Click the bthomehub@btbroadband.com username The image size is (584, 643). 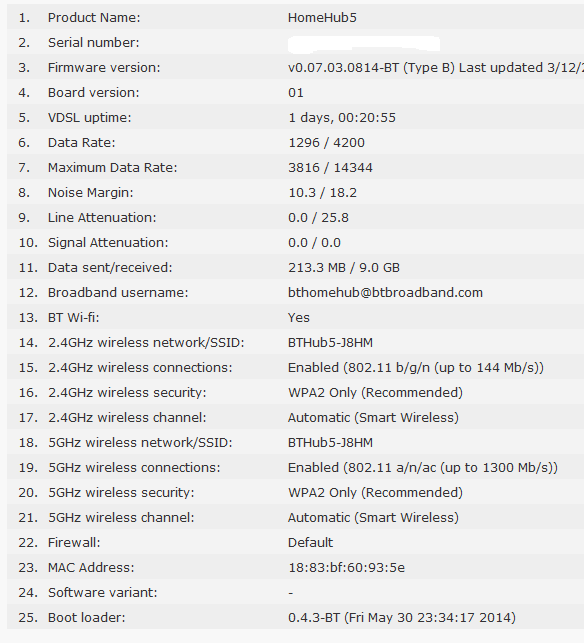click(x=385, y=293)
